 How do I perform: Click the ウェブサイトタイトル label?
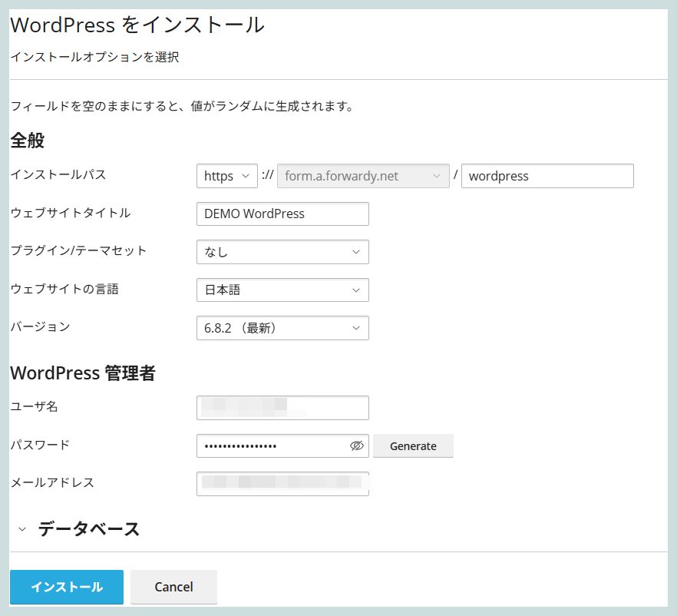pyautogui.click(x=71, y=213)
